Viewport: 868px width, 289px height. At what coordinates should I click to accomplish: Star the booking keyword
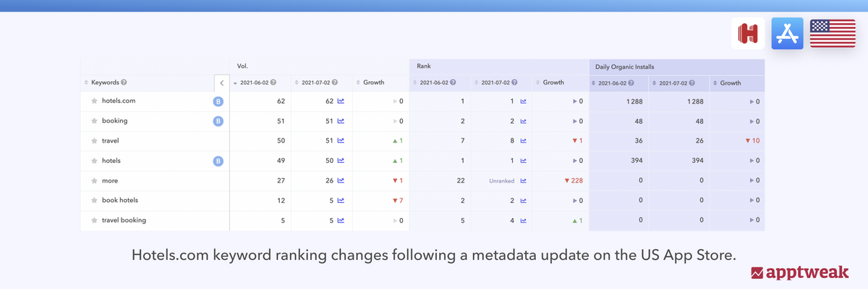click(x=94, y=121)
